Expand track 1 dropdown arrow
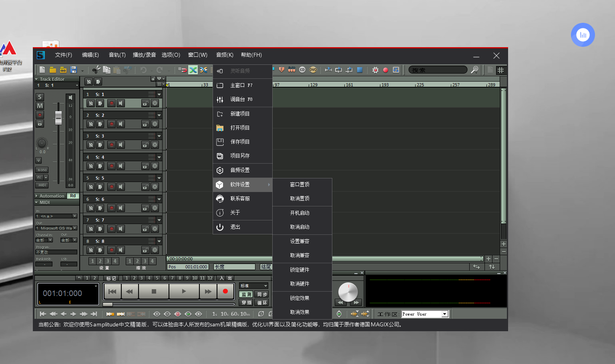615x364 pixels. tap(159, 94)
